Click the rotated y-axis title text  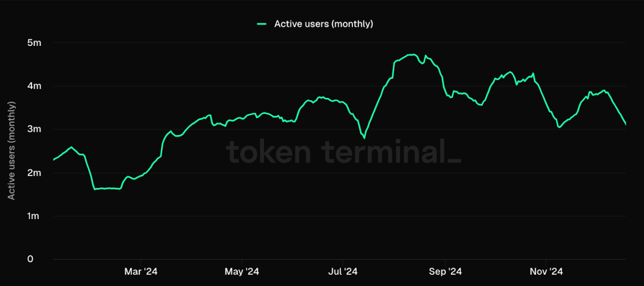pyautogui.click(x=11, y=150)
